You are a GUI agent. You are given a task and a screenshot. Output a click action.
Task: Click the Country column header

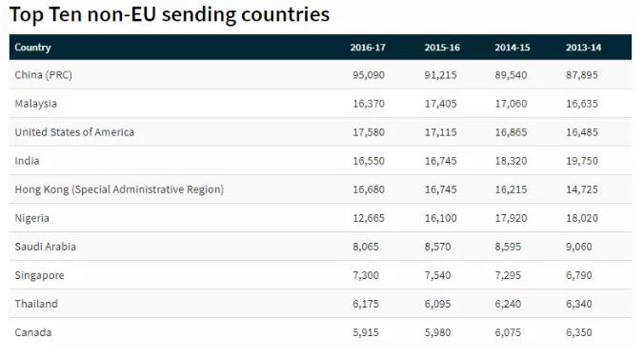tap(32, 48)
